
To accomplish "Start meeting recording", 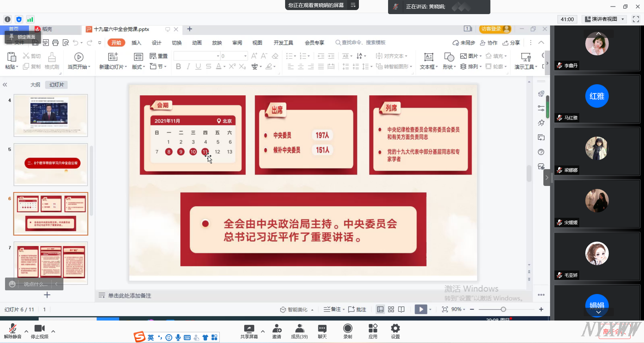I will (347, 329).
